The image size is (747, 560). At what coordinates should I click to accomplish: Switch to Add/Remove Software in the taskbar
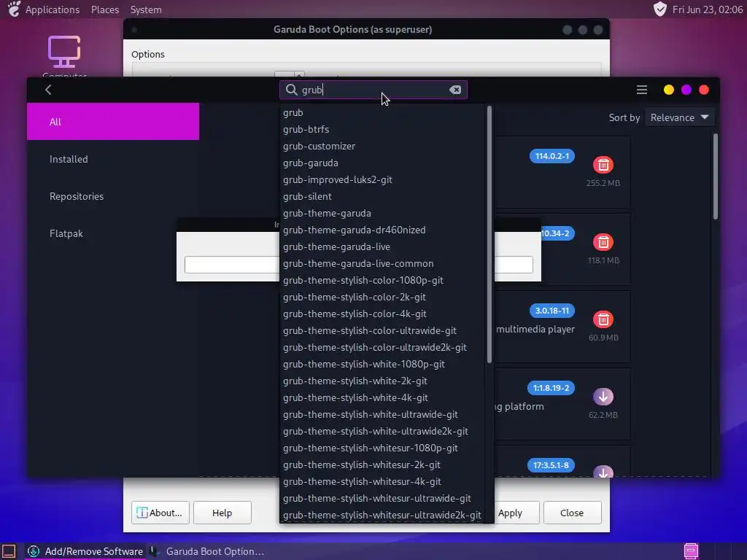85,551
